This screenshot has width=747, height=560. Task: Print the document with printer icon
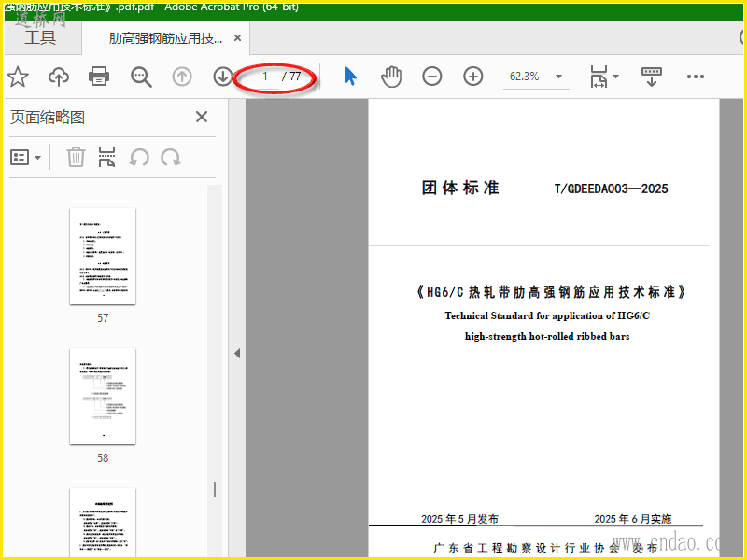pyautogui.click(x=99, y=77)
